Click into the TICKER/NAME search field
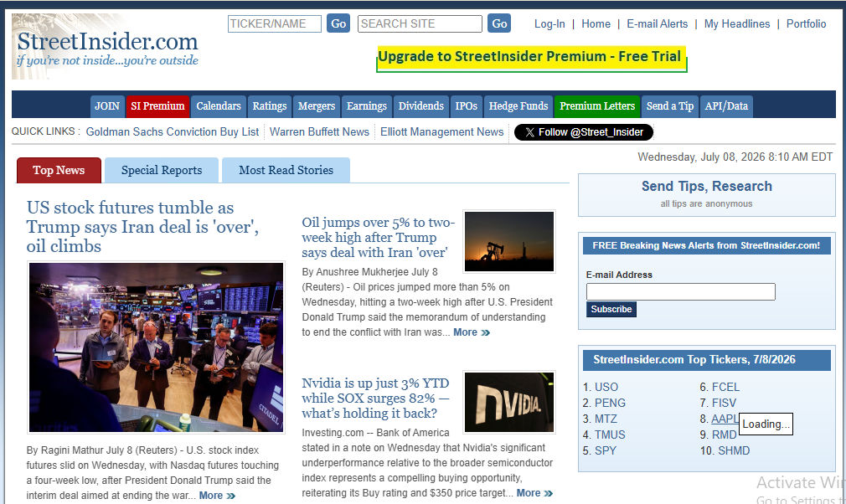846x504 pixels. (x=275, y=23)
